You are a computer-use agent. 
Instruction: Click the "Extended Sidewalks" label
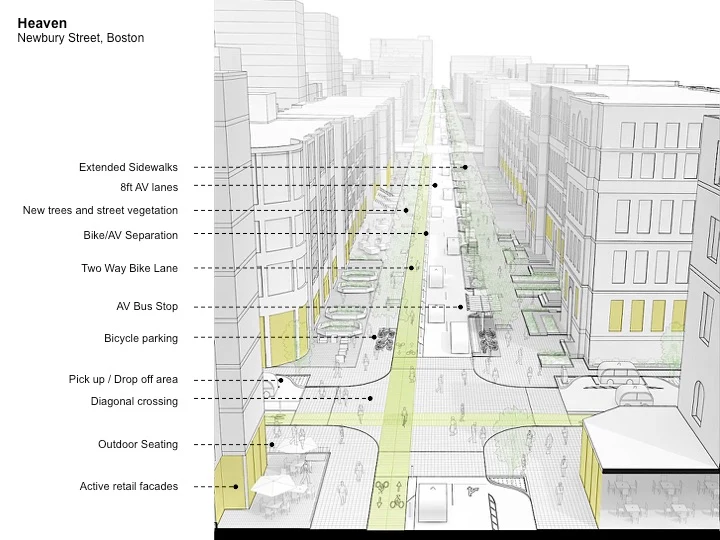[x=128, y=167]
